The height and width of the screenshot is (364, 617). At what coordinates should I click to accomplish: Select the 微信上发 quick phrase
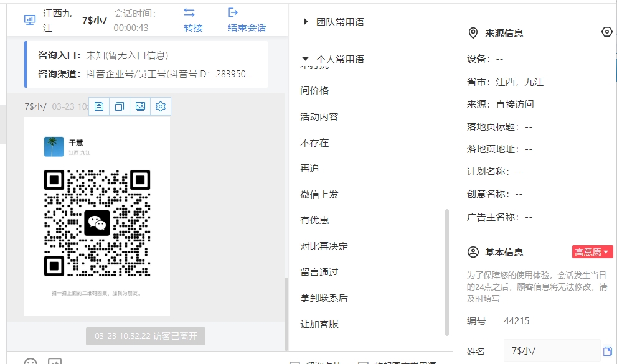[319, 195]
